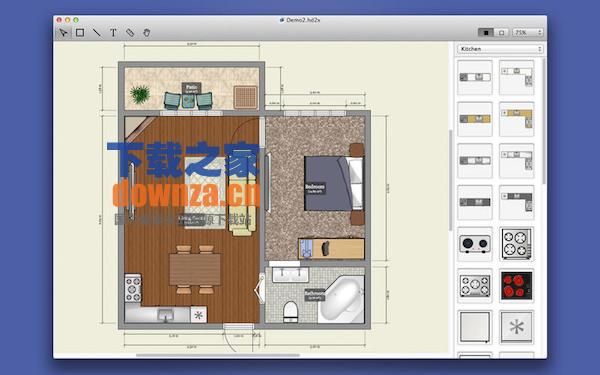Select the hand pan tool
This screenshot has height=375, width=600.
147,33
